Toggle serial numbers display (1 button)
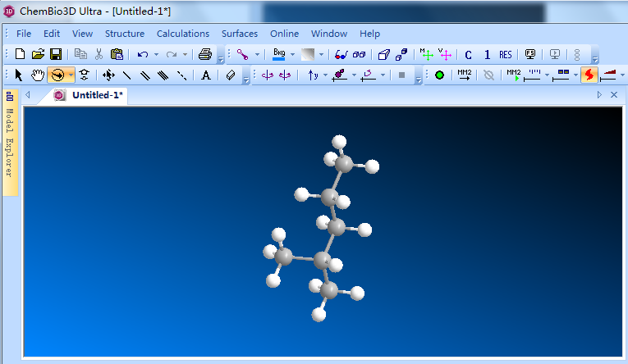Viewport: 628px width, 364px height. (487, 55)
